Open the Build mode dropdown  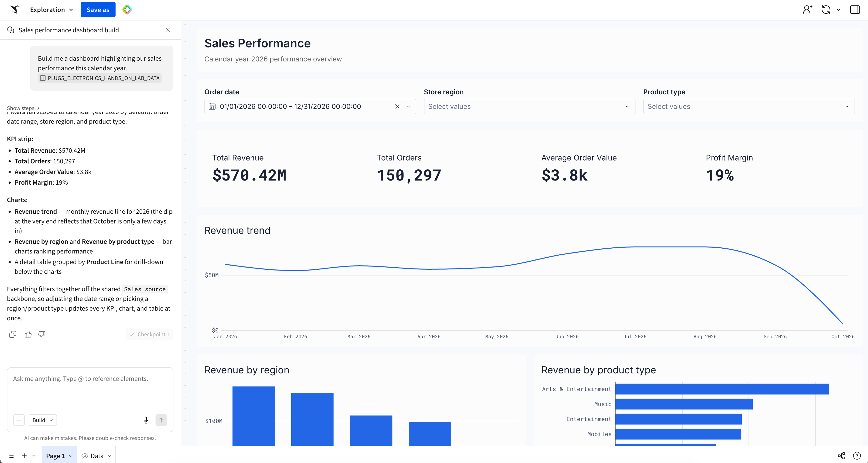43,420
